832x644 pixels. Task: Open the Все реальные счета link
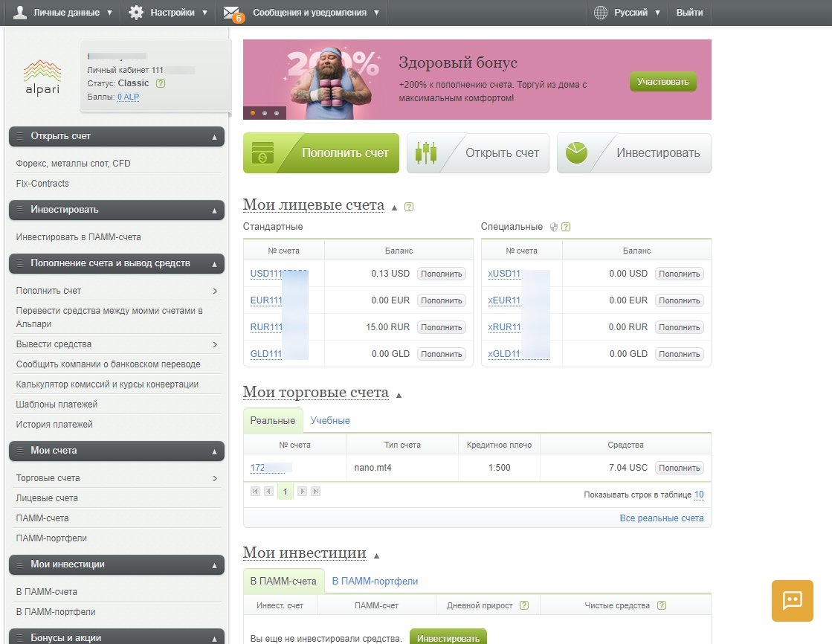coord(661,518)
